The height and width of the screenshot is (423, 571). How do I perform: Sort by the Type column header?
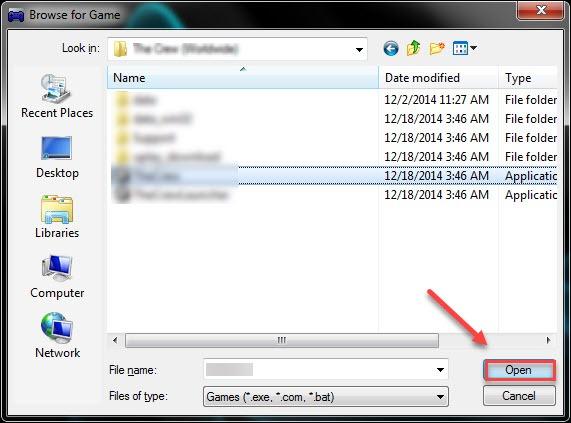(528, 78)
